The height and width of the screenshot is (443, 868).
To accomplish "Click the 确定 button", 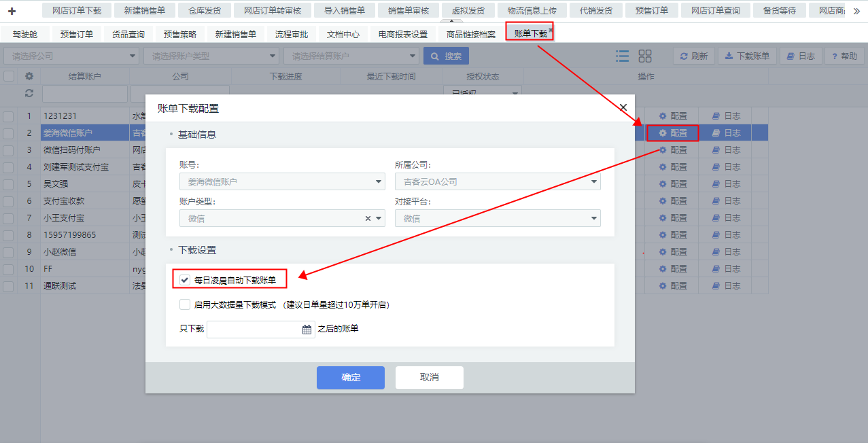I will tap(351, 378).
